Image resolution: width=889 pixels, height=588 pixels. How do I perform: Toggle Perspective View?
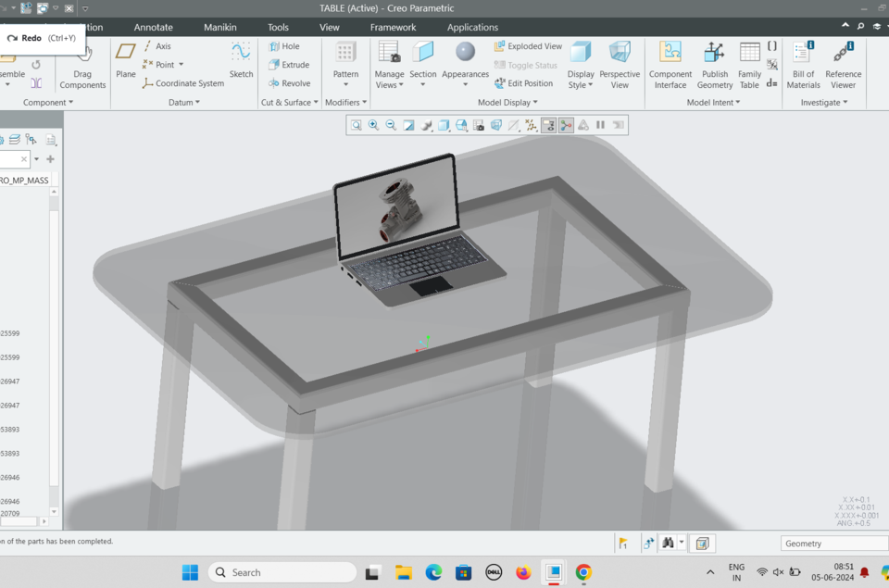619,67
